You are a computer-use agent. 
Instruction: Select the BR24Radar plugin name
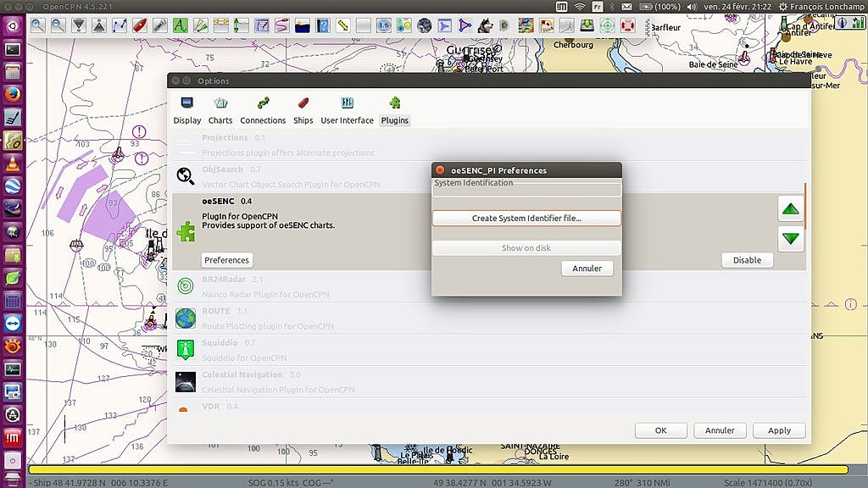click(x=224, y=280)
